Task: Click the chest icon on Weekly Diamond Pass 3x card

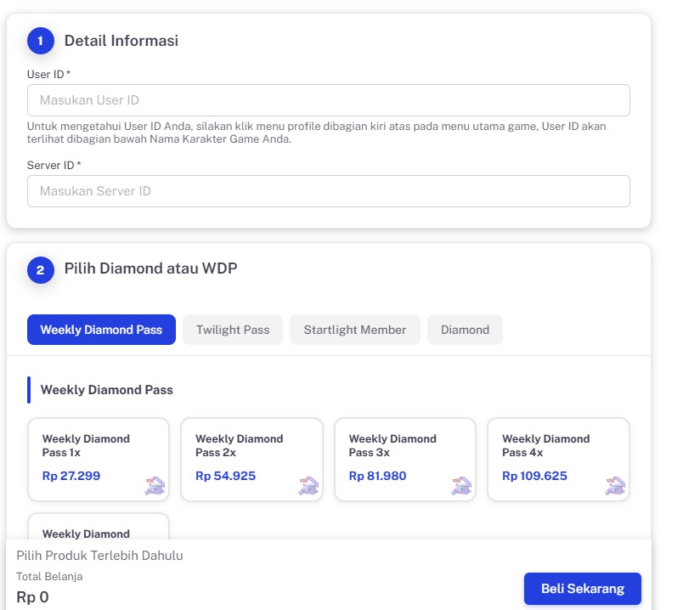Action: (x=461, y=485)
